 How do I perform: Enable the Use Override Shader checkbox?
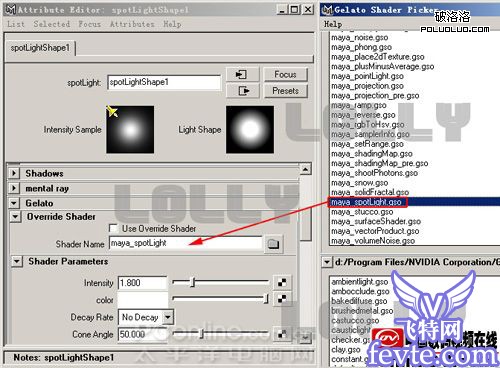tap(113, 228)
